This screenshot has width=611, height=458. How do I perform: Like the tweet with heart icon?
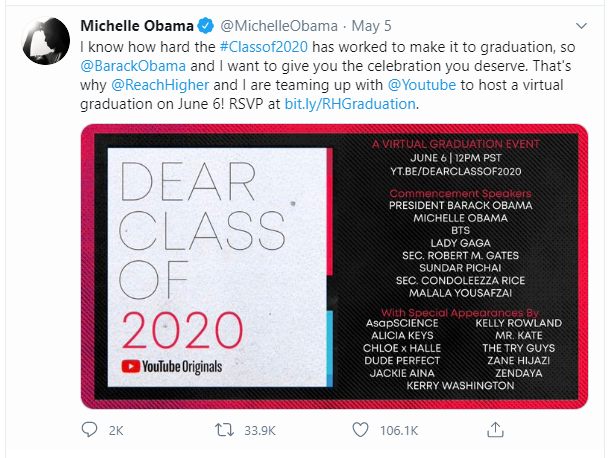click(358, 431)
